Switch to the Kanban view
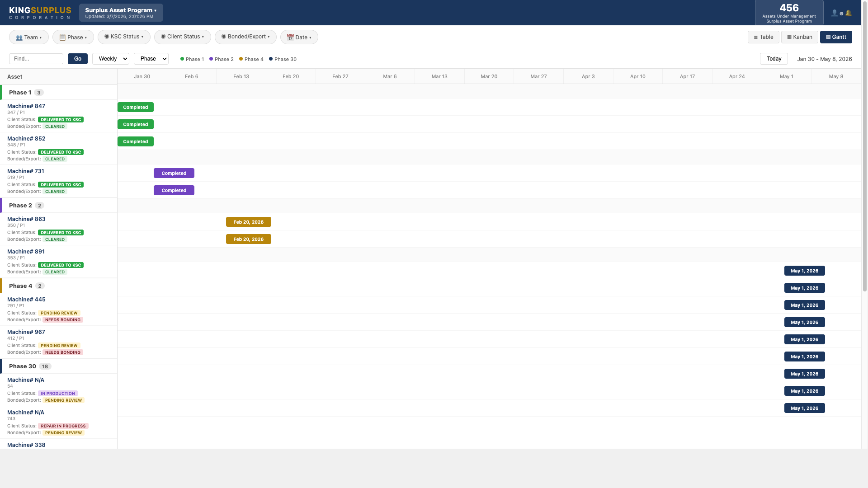868x488 pixels. tap(799, 37)
